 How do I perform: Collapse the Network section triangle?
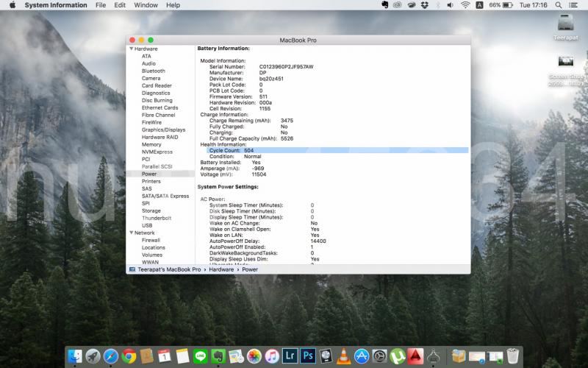130,233
